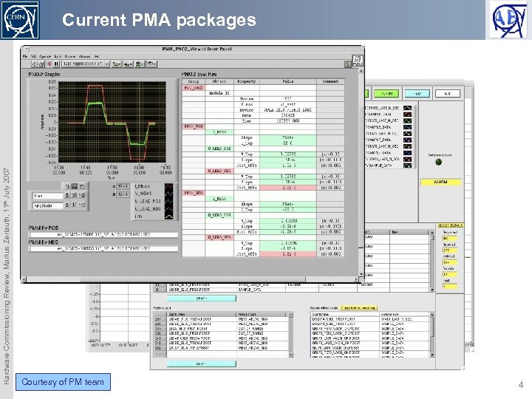This screenshot has height=399, width=532.
Task: Click the PM Ev NEG file path field
Action: (x=103, y=249)
